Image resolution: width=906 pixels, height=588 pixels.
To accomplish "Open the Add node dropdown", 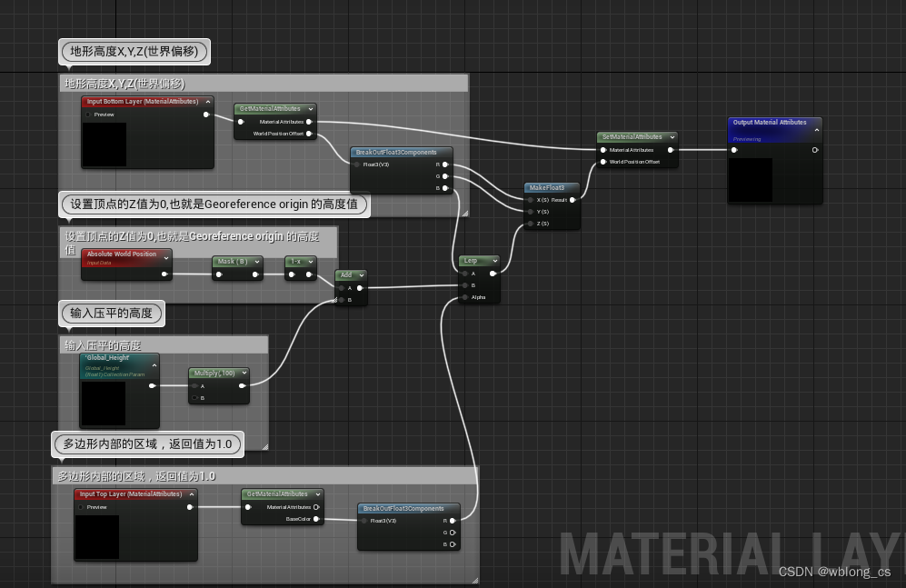I will [x=362, y=275].
